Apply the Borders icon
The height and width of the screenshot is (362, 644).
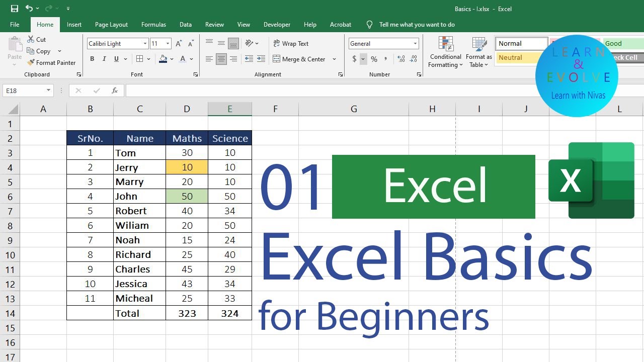(140, 59)
